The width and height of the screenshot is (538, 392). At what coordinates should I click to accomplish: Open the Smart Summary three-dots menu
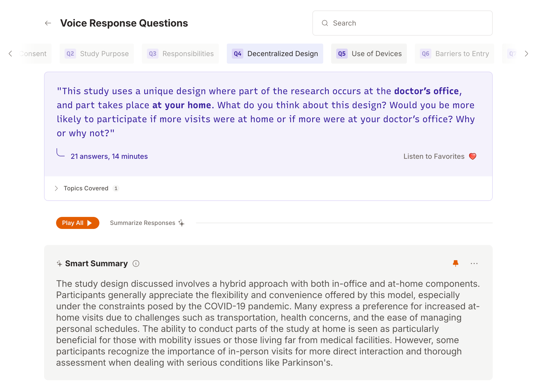click(474, 264)
